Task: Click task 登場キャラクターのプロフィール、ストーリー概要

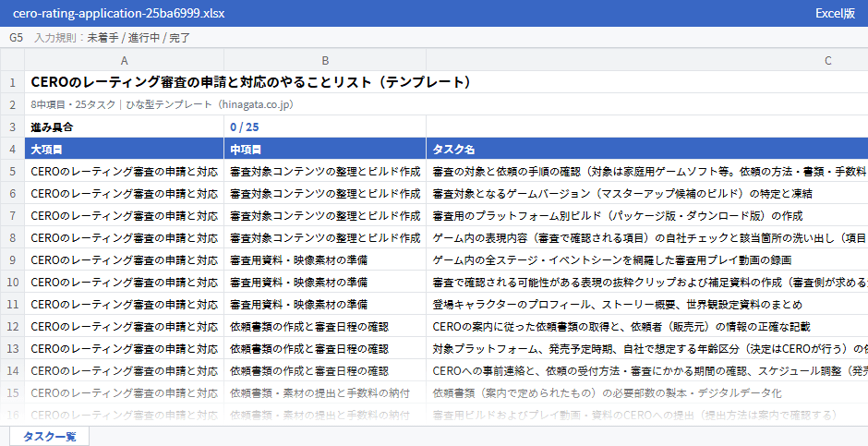Action: (647, 304)
